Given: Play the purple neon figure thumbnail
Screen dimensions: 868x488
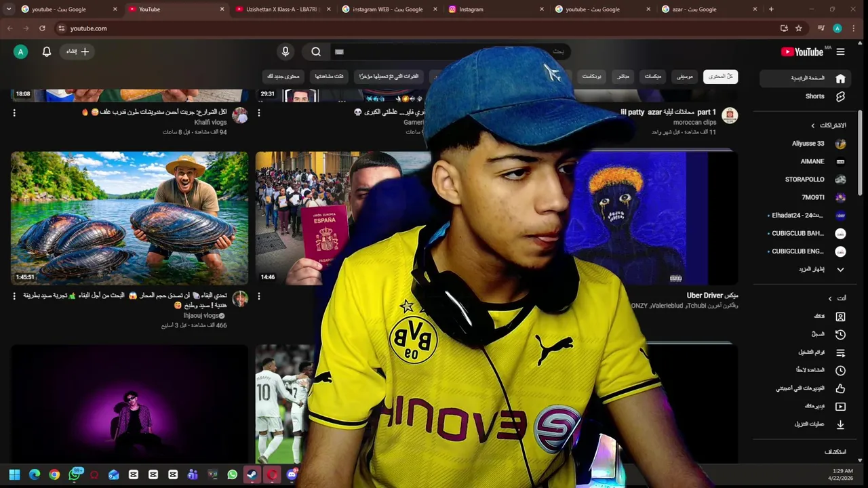Looking at the screenshot, I should coord(130,404).
